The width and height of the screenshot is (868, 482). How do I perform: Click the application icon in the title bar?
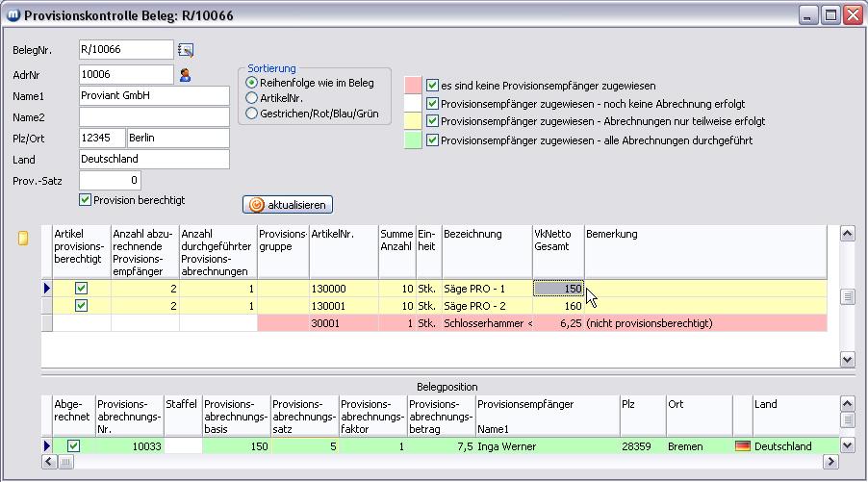pyautogui.click(x=13, y=15)
